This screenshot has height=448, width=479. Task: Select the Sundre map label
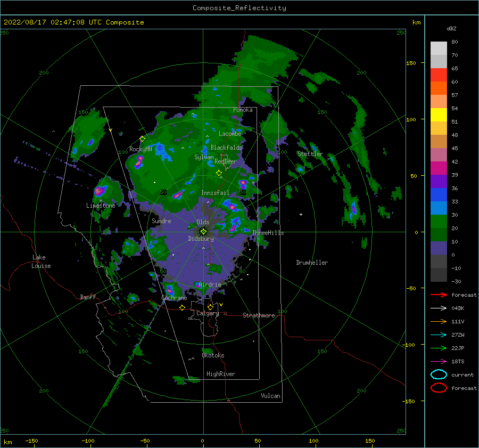click(x=161, y=221)
